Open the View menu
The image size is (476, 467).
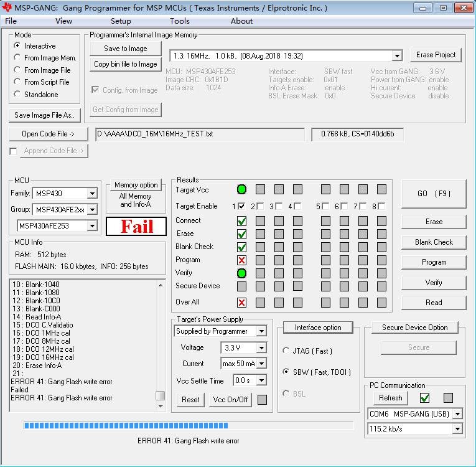pyautogui.click(x=63, y=21)
